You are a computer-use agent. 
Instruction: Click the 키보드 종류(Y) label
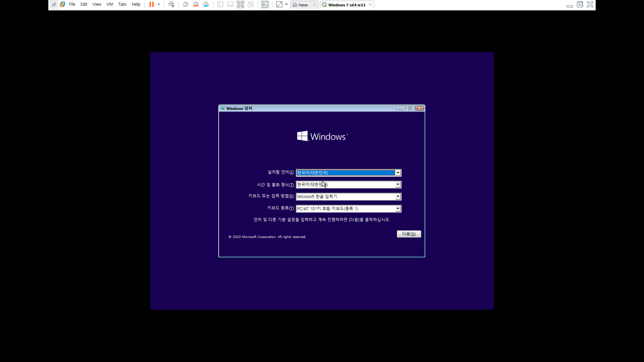281,208
